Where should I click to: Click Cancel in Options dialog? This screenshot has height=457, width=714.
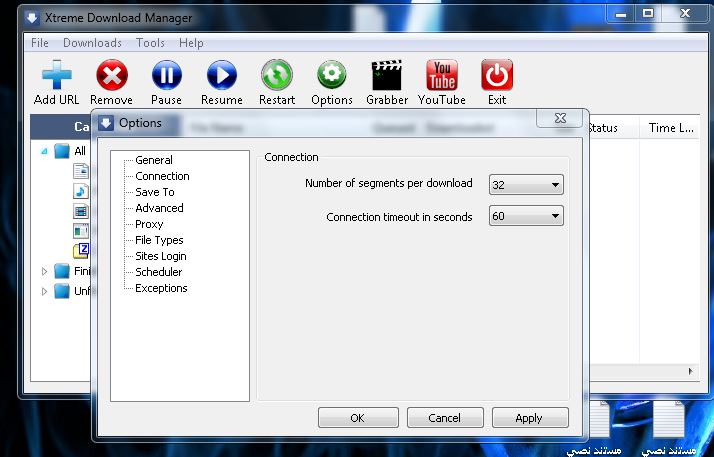[444, 418]
